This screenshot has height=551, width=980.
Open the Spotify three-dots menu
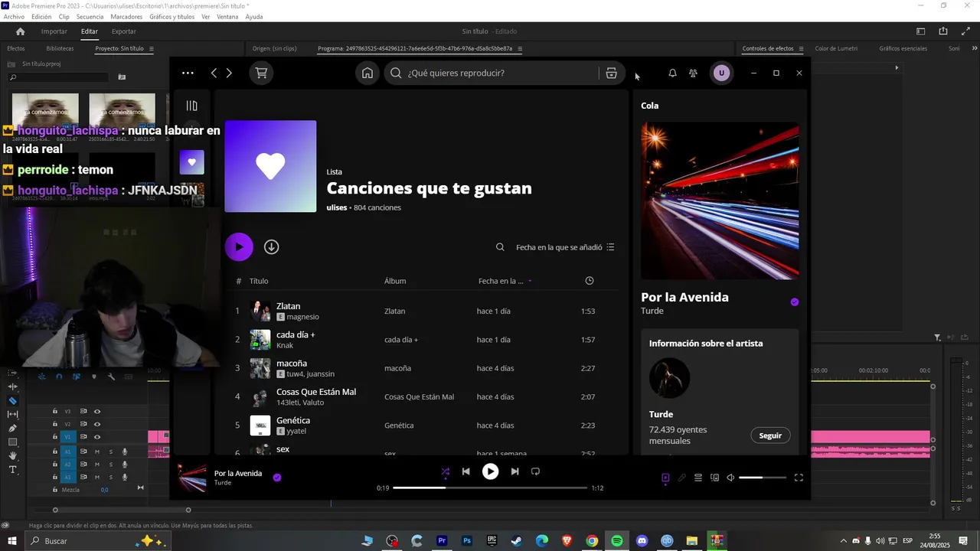(x=188, y=73)
